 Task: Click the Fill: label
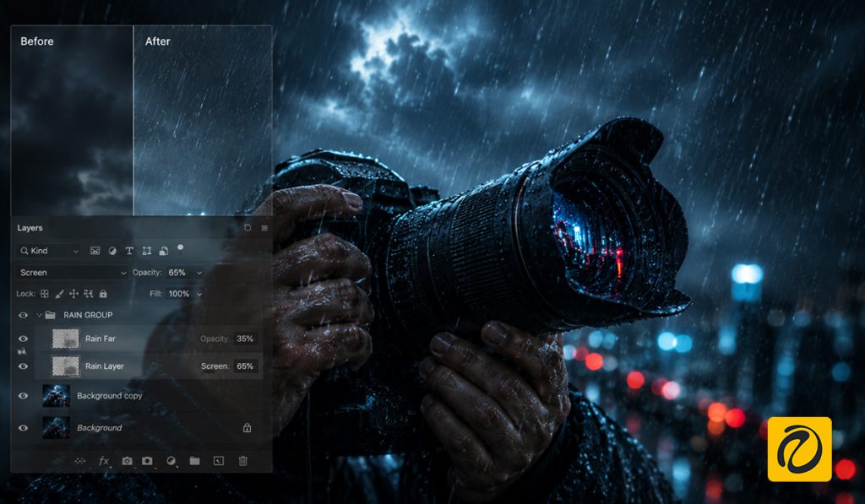(x=155, y=294)
